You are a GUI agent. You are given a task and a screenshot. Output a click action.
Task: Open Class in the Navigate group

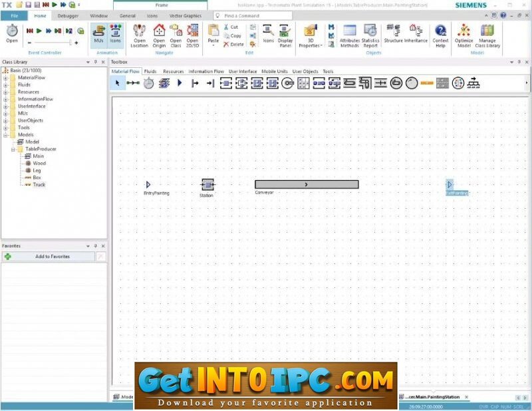(176, 36)
